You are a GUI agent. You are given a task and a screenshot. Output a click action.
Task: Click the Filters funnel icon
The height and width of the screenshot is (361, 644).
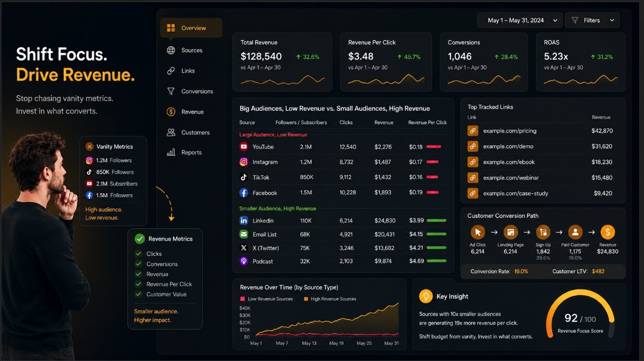(x=575, y=20)
